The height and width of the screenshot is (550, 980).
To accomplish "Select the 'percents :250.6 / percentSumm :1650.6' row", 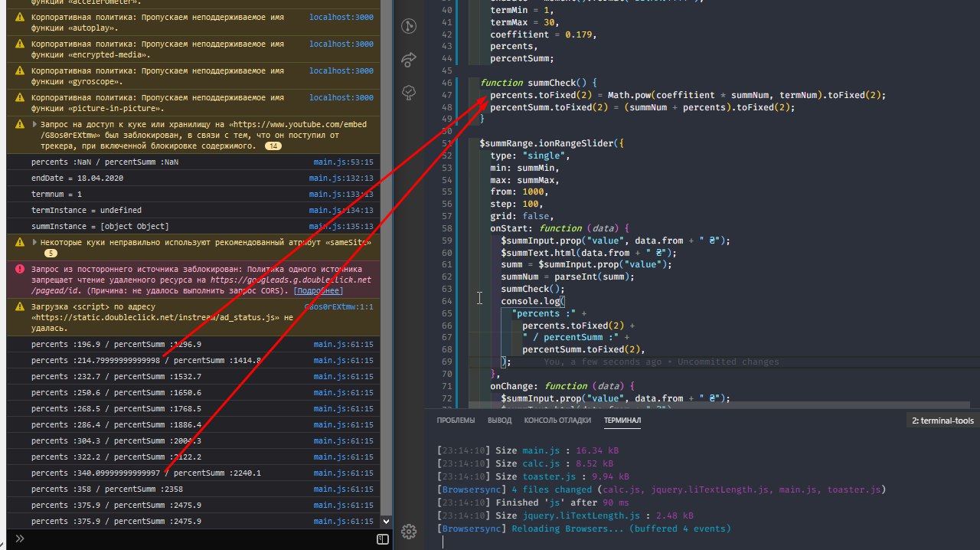I will [193, 393].
